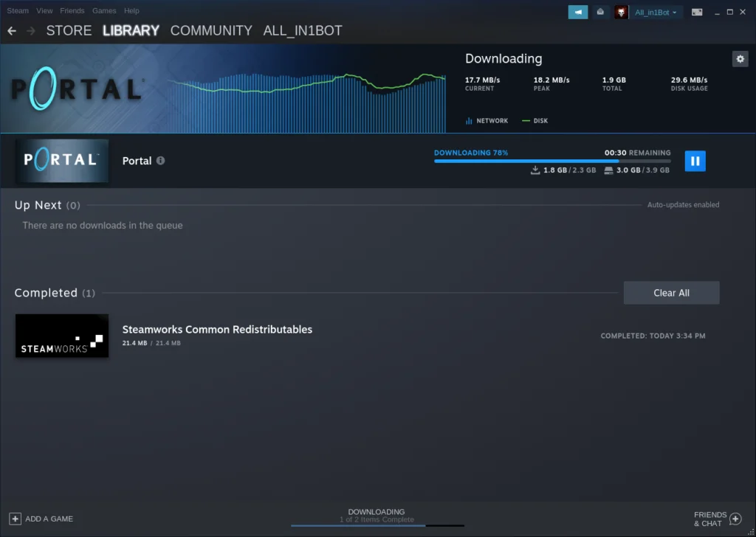Click the Portal info icon
The image size is (756, 537).
tap(162, 161)
